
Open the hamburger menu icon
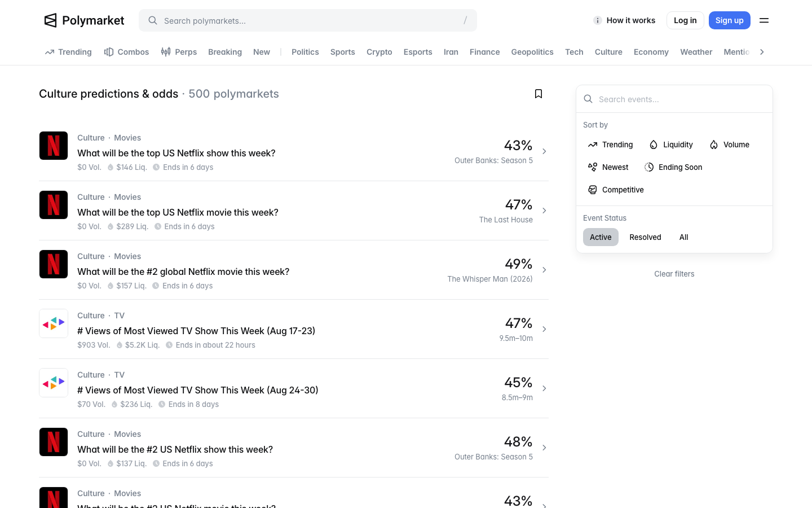click(764, 20)
